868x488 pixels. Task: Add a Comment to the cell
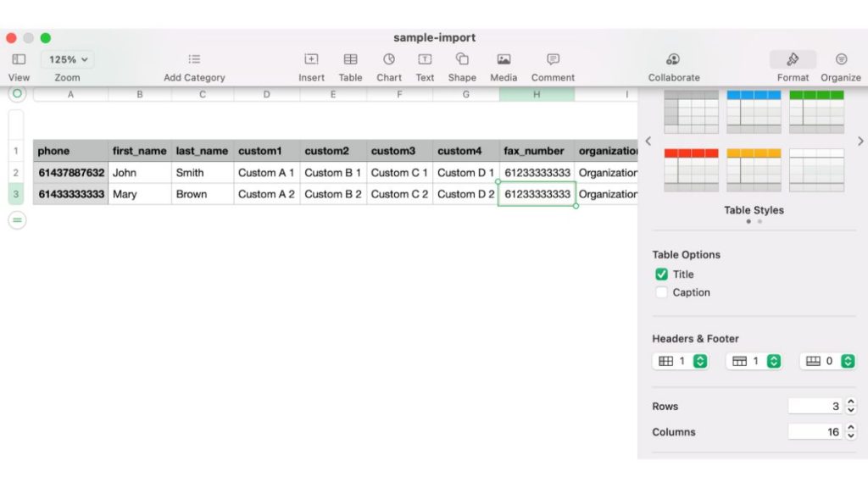(553, 59)
